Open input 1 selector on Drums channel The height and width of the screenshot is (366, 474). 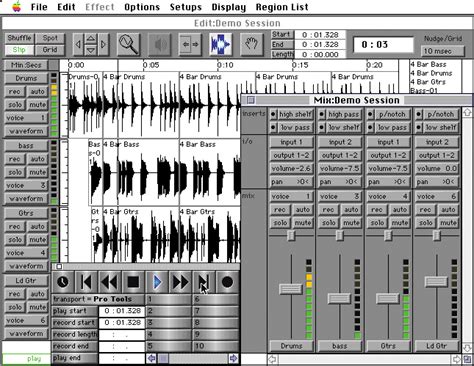291,142
